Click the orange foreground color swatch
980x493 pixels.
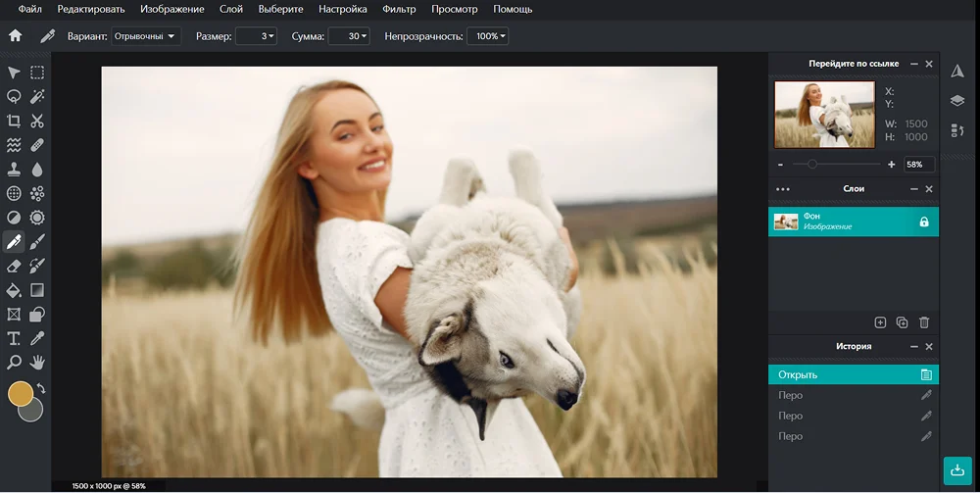click(20, 394)
